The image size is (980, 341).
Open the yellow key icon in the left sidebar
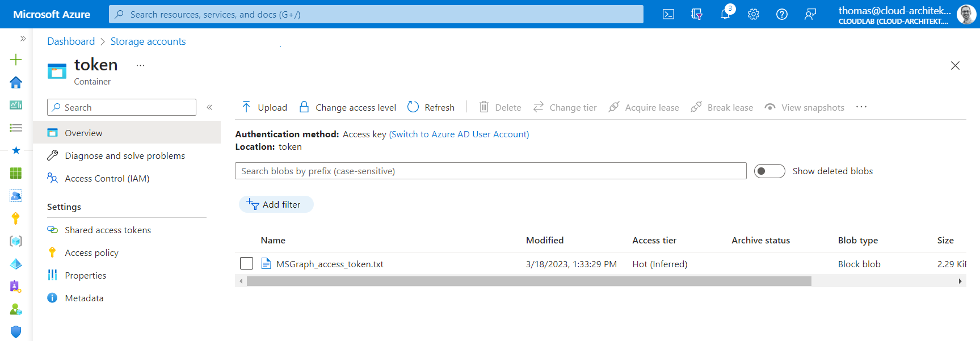point(16,218)
